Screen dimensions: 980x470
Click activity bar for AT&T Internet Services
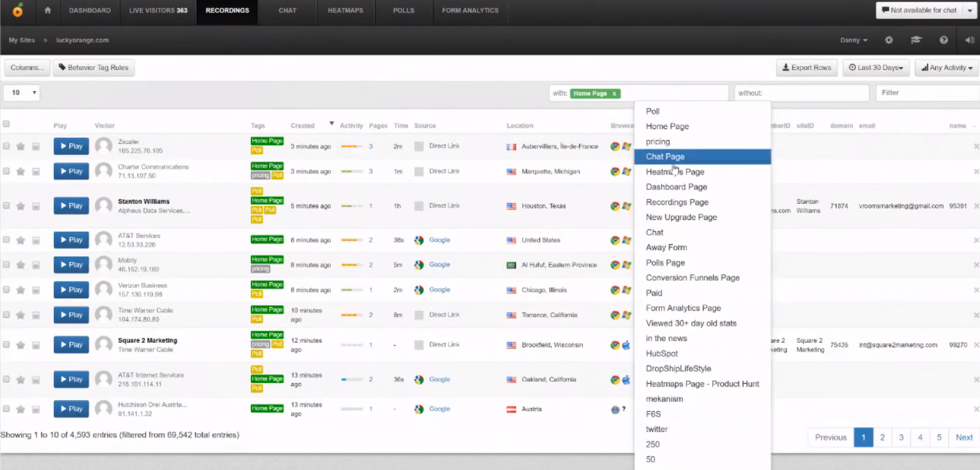coord(352,379)
